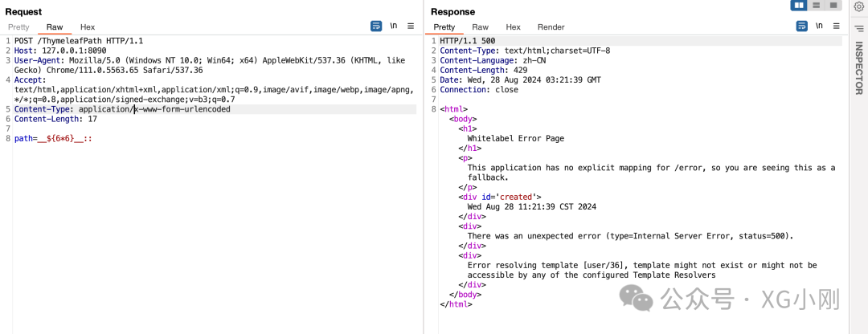Click the Response panel title
This screenshot has height=334, width=868.
[452, 11]
